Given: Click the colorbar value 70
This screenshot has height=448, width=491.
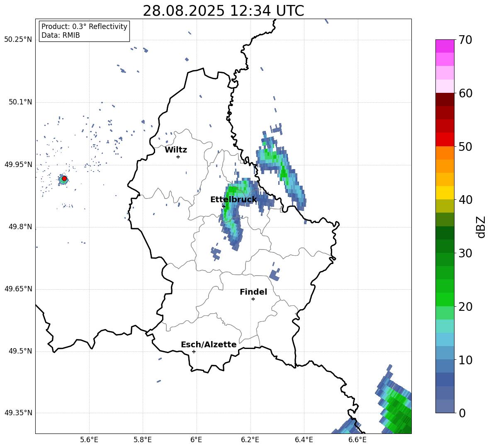Looking at the screenshot, I should [465, 40].
